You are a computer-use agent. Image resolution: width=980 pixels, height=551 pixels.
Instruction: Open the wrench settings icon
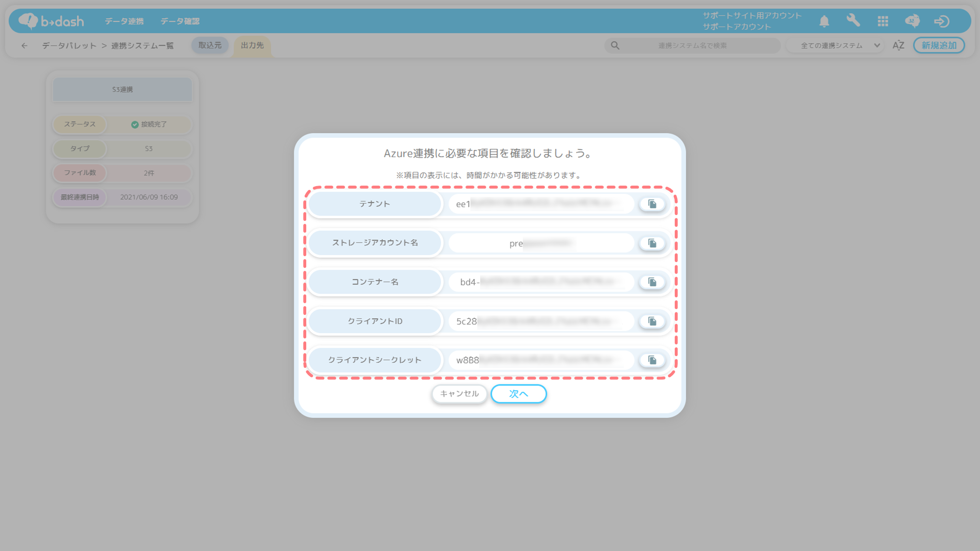[x=853, y=21]
